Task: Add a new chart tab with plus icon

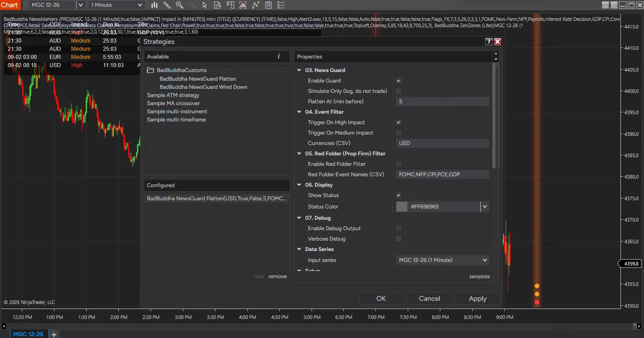Action: click(54, 334)
